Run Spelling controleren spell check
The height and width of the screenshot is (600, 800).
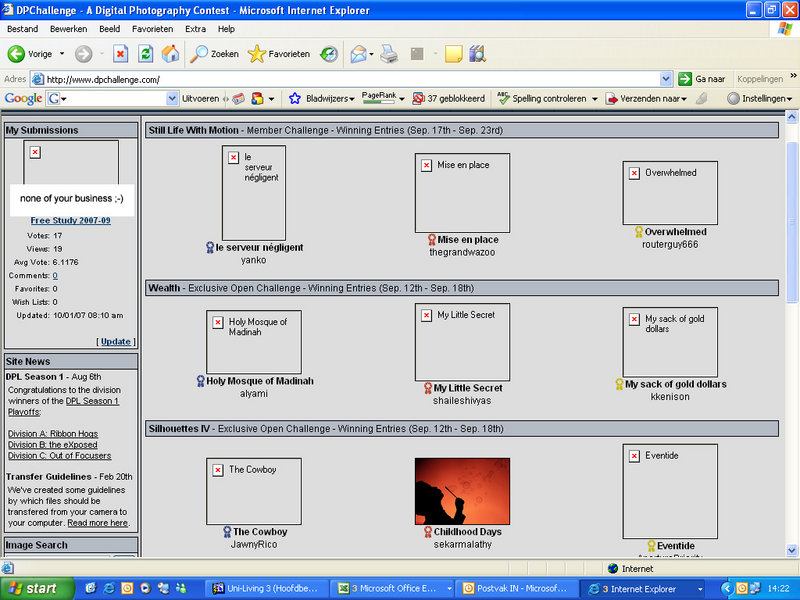tap(542, 98)
